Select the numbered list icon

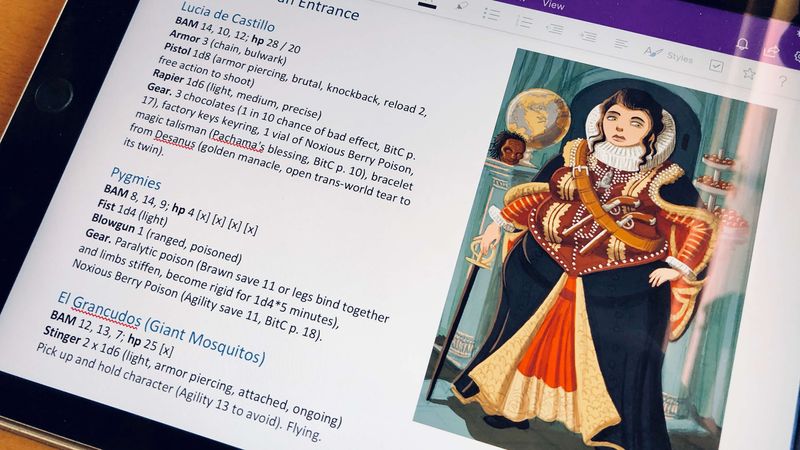pos(523,22)
